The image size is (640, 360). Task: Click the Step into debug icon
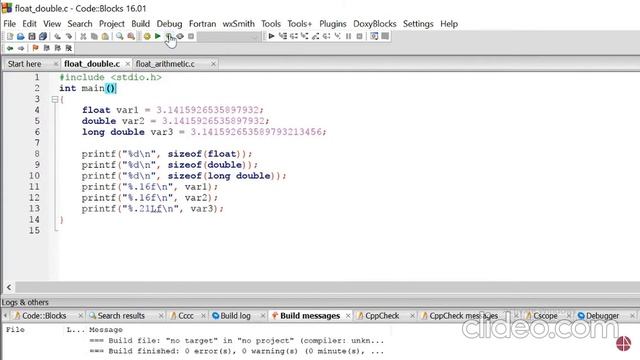(304, 36)
